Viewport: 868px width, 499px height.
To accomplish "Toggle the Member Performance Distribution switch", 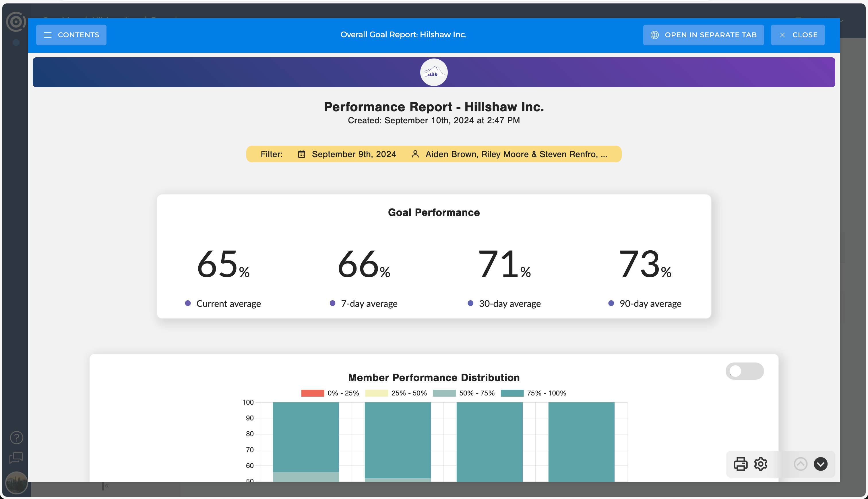I will pos(745,371).
